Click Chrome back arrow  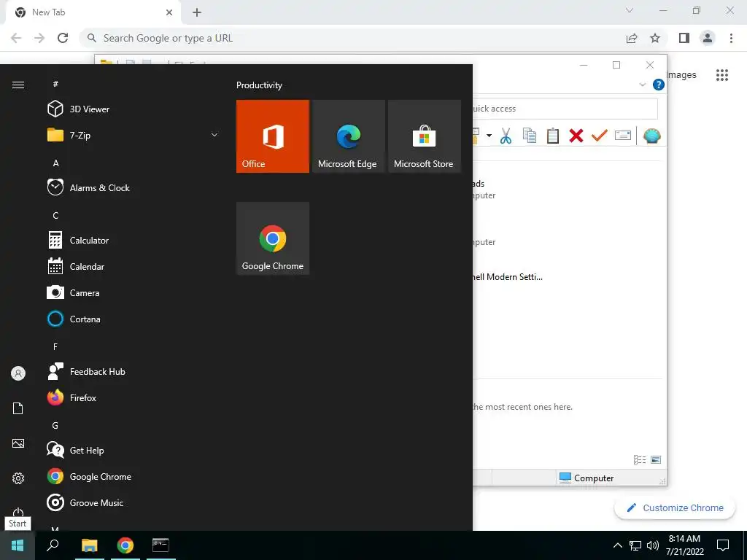pos(16,38)
